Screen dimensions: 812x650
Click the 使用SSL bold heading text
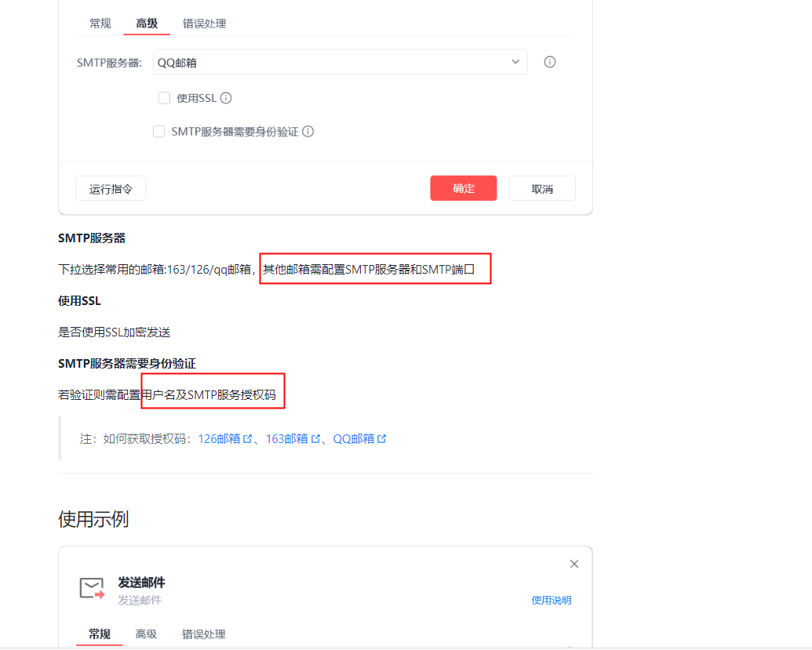point(79,300)
